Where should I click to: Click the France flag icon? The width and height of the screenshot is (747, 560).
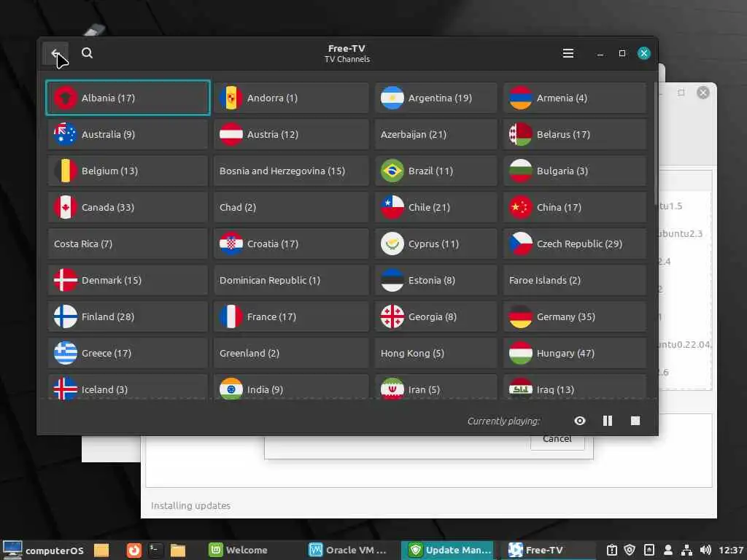[x=231, y=316]
